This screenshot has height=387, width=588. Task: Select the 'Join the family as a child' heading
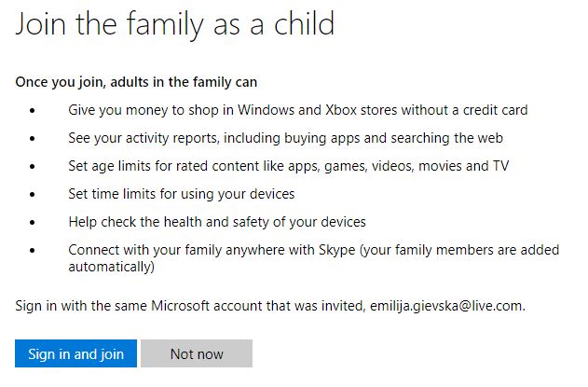tap(175, 24)
